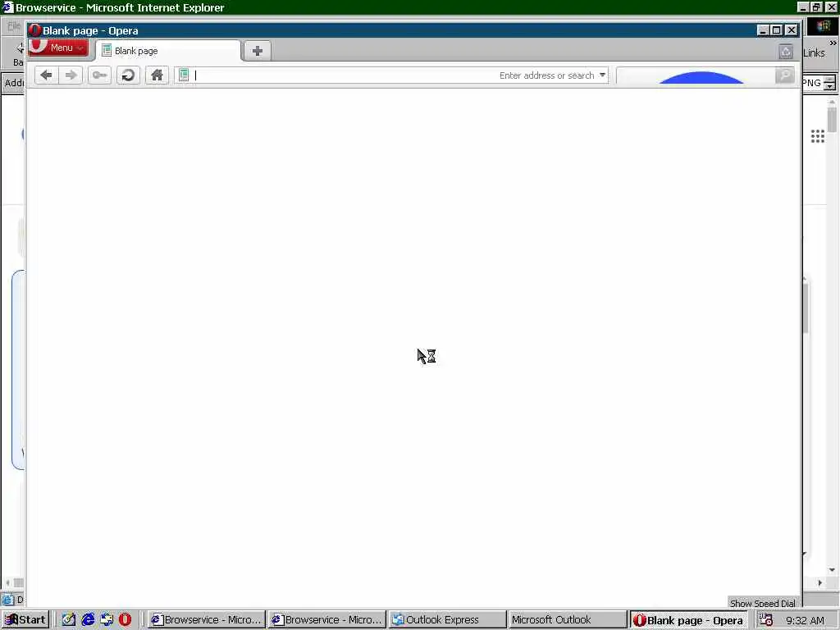Launch Internet Explorer from quick launch

click(x=88, y=620)
